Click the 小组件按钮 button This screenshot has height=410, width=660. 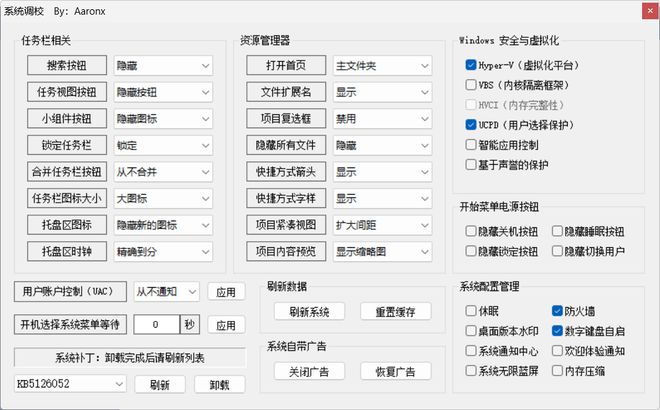(67, 118)
